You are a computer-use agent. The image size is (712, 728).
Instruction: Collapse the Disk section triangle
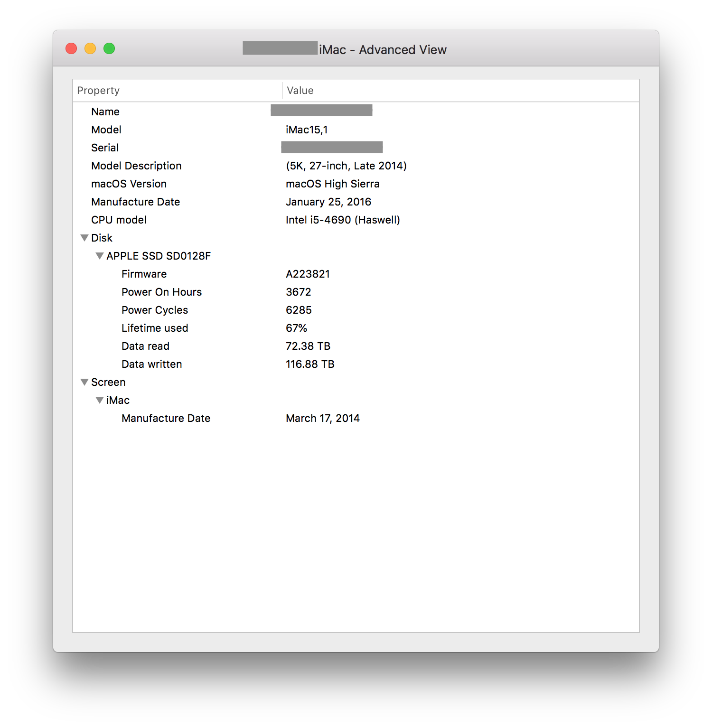[84, 238]
